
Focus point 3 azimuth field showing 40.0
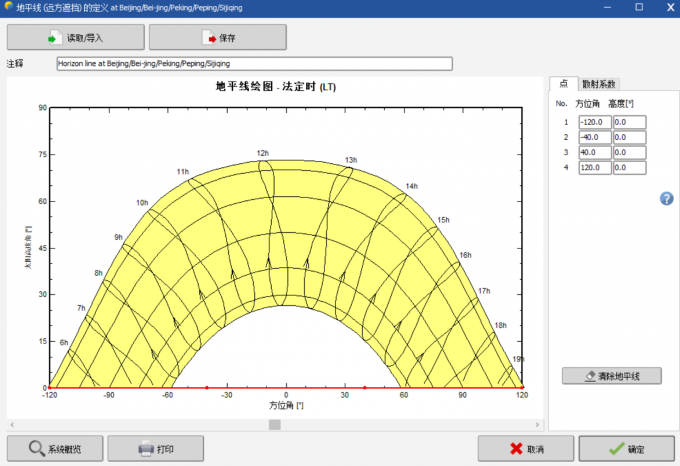click(593, 152)
